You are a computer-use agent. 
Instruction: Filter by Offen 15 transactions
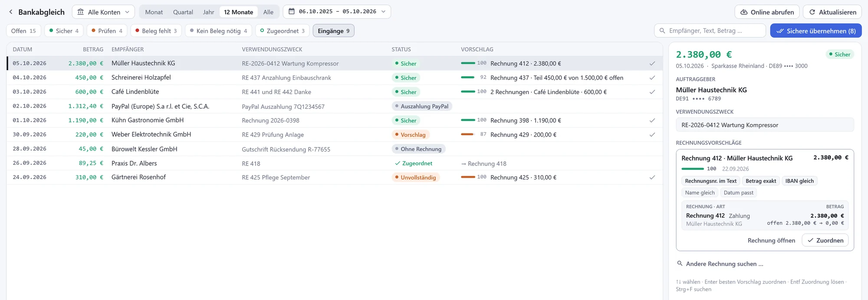(23, 31)
